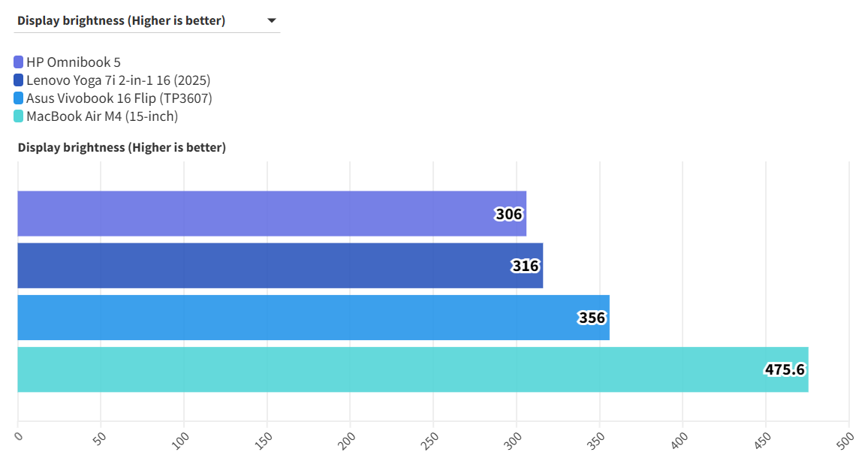Open the Display brightness benchmark dropdown
The image size is (868, 461).
pyautogui.click(x=146, y=21)
